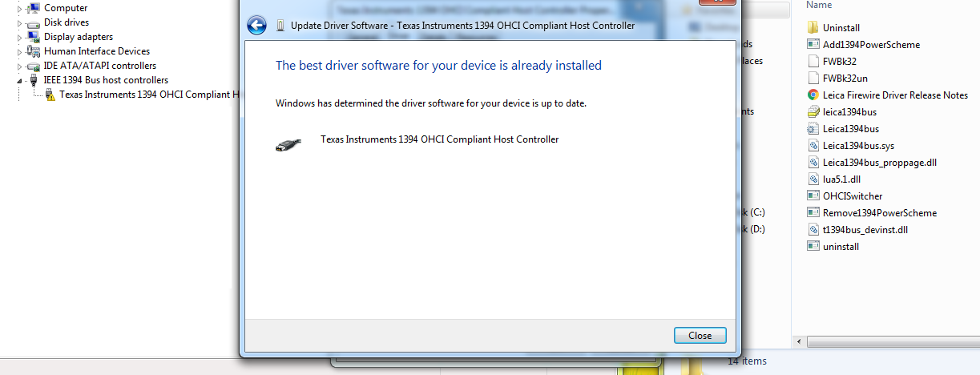Click the Texas Instruments device warning icon in tree
This screenshot has width=980, height=375.
click(x=50, y=95)
